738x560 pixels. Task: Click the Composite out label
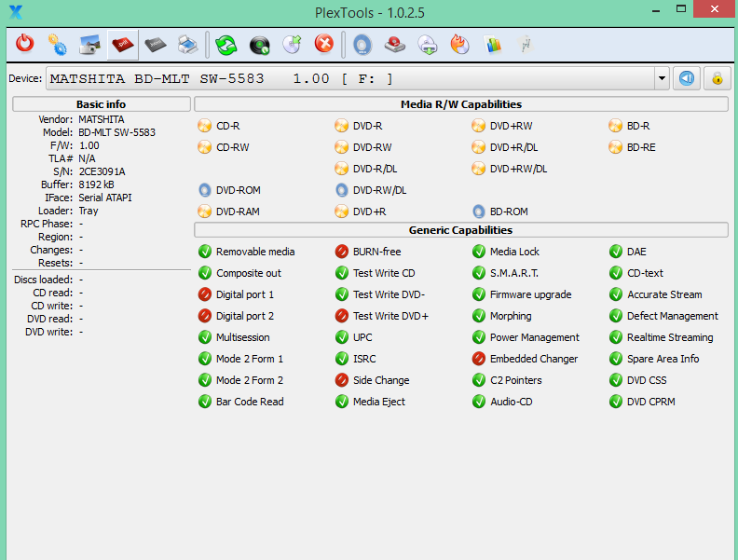(249, 273)
